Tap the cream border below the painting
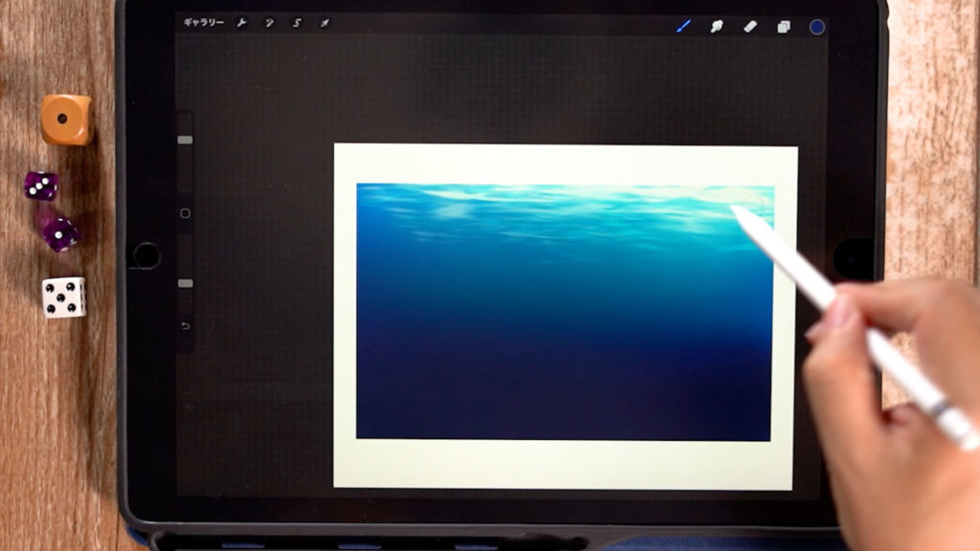 click(x=565, y=464)
